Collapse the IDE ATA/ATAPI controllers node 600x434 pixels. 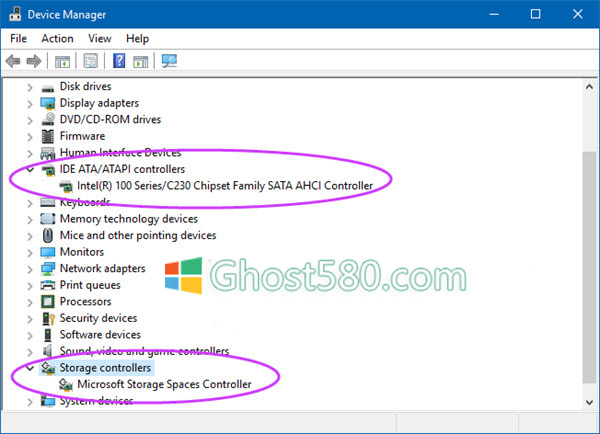pyautogui.click(x=30, y=169)
